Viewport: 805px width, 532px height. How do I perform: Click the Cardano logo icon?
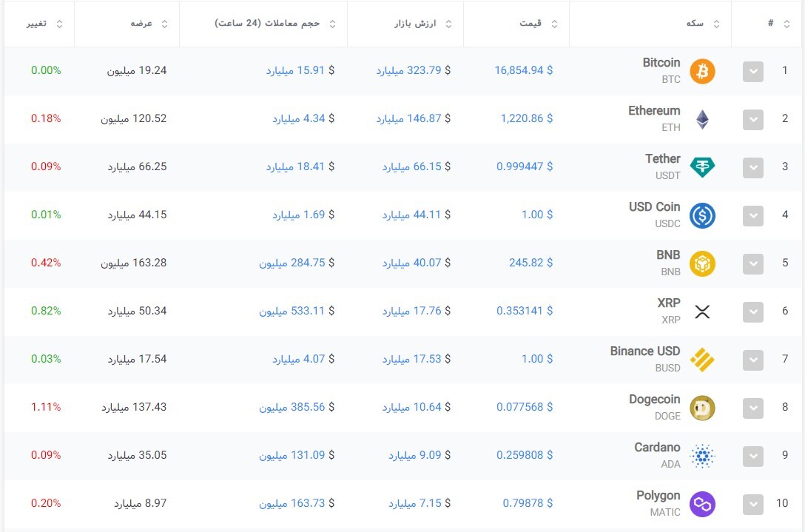pos(702,456)
